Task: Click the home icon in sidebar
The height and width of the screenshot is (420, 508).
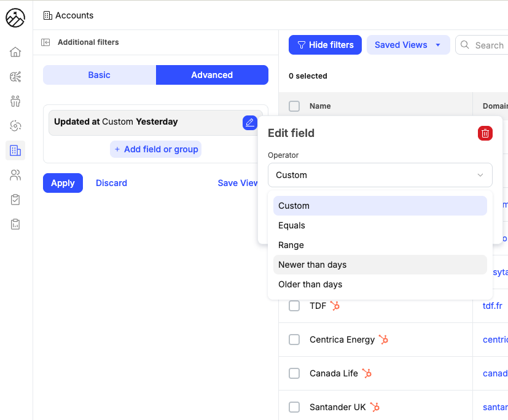Action: click(x=15, y=52)
